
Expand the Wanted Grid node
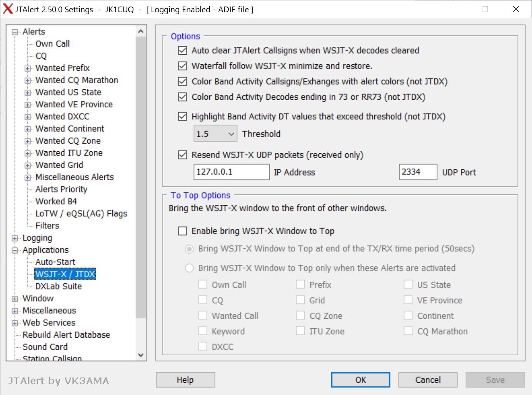(28, 166)
